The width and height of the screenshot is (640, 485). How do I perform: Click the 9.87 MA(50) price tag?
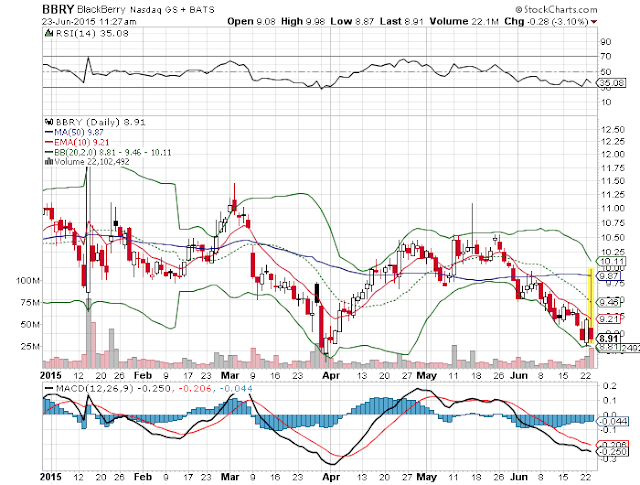609,276
